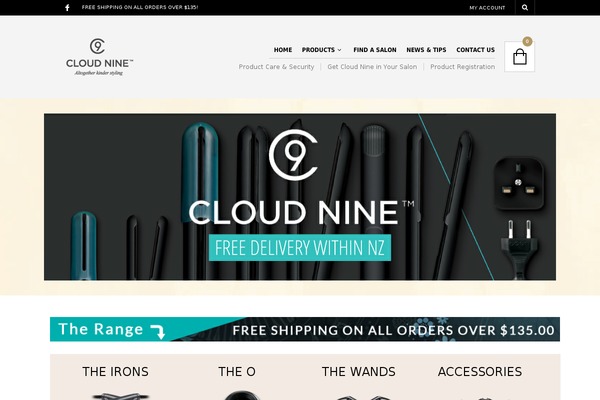Screen dimensions: 600x400
Task: Select the Accessories category
Action: click(x=480, y=372)
